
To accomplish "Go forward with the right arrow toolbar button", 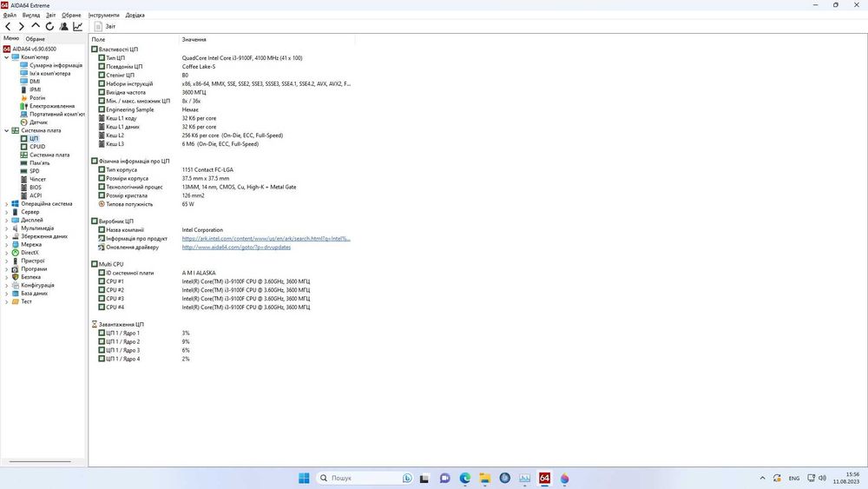I will (x=22, y=26).
